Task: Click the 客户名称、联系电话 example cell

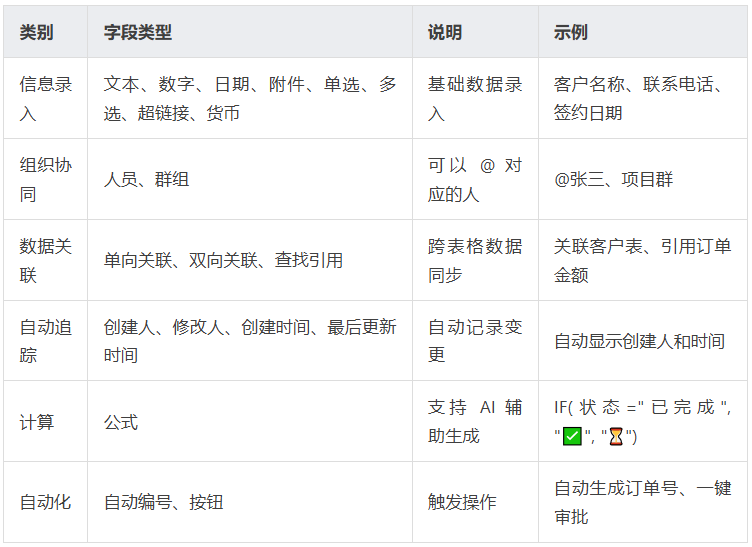Action: (643, 98)
